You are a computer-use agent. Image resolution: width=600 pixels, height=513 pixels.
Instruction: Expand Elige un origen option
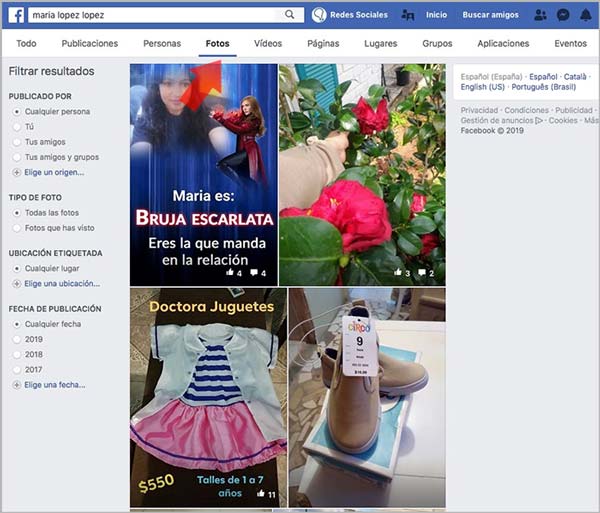pos(54,173)
